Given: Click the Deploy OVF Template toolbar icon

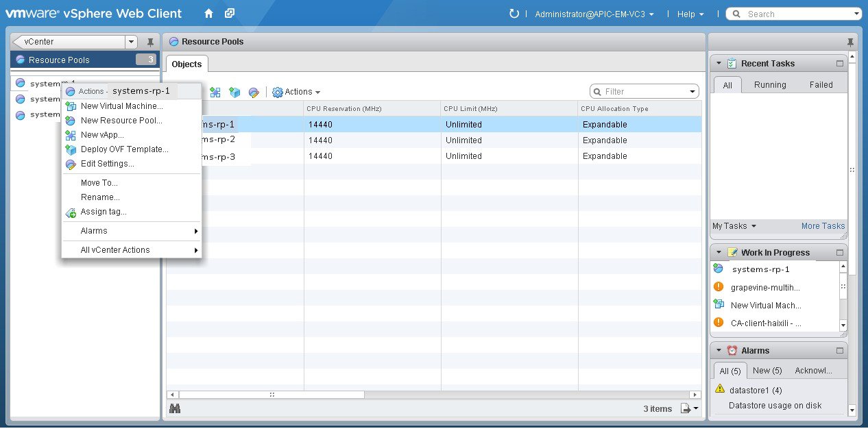Looking at the screenshot, I should [234, 92].
